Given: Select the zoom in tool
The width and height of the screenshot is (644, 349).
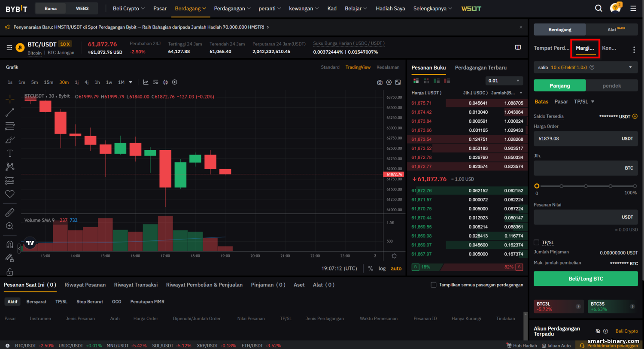Looking at the screenshot, I should pyautogui.click(x=10, y=226).
